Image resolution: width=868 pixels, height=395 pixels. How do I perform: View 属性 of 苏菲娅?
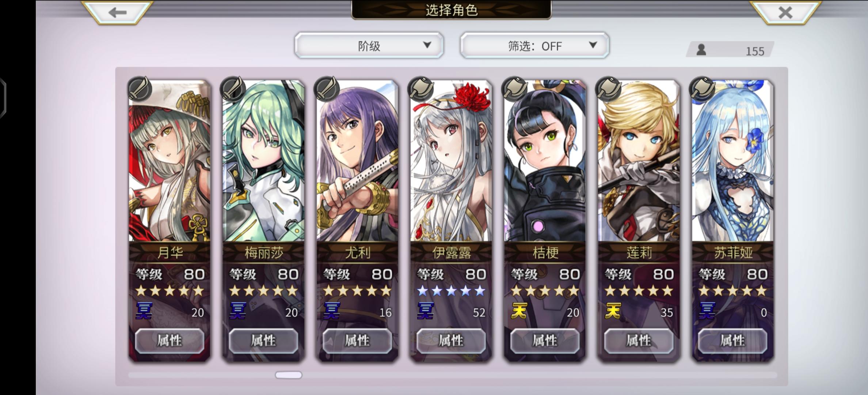pos(732,341)
